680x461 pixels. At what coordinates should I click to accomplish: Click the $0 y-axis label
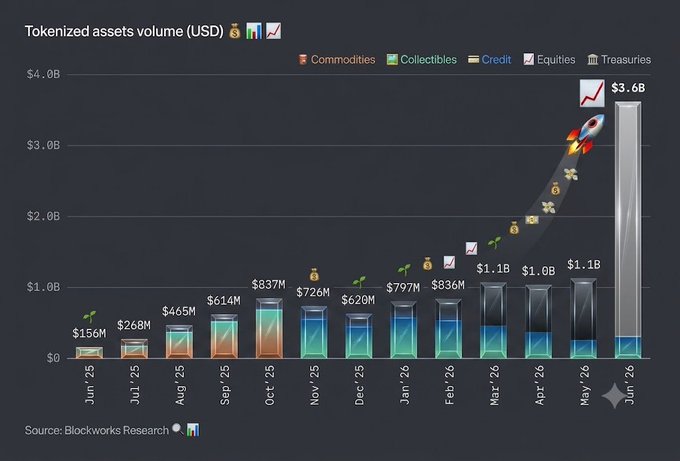click(53, 359)
